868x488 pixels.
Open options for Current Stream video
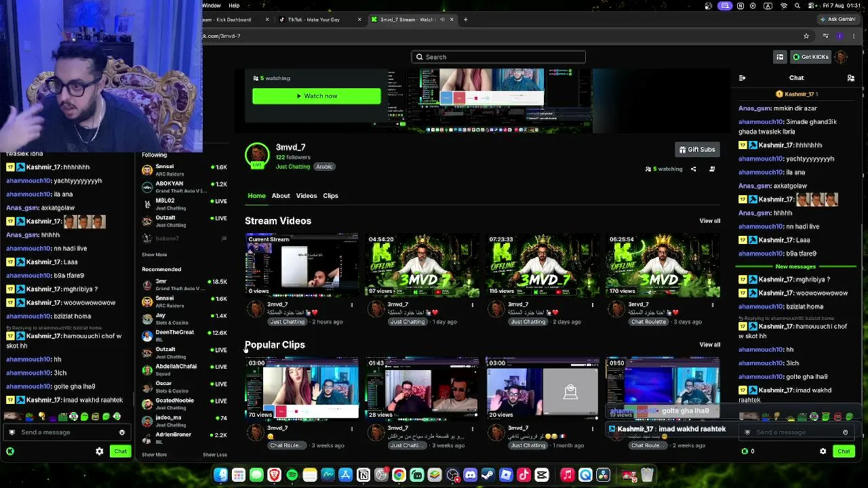click(x=352, y=305)
